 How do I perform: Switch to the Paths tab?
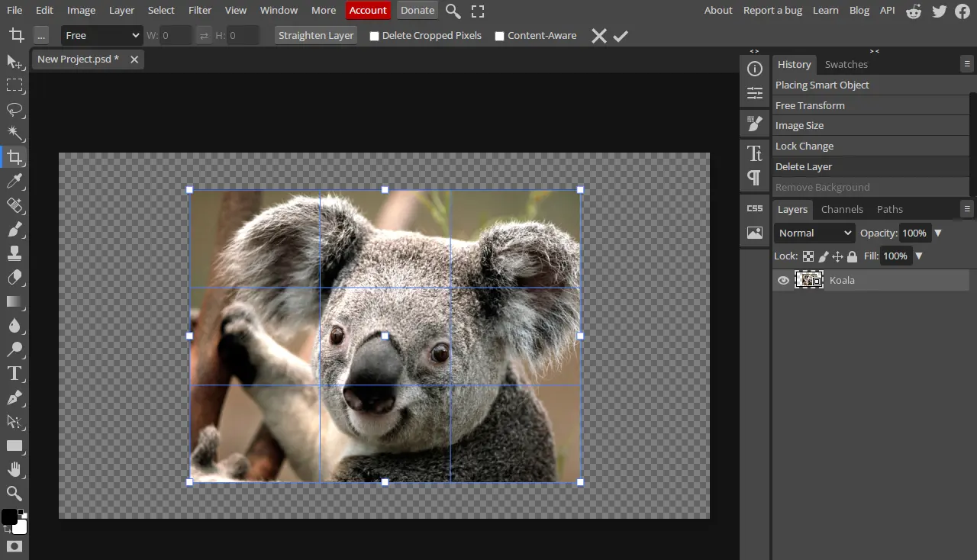point(890,209)
